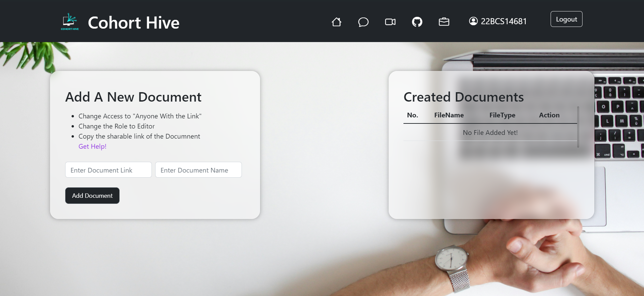Viewport: 644px width, 296px height.
Task: Click 'Copy the sharable link' instruction text
Action: [x=139, y=136]
